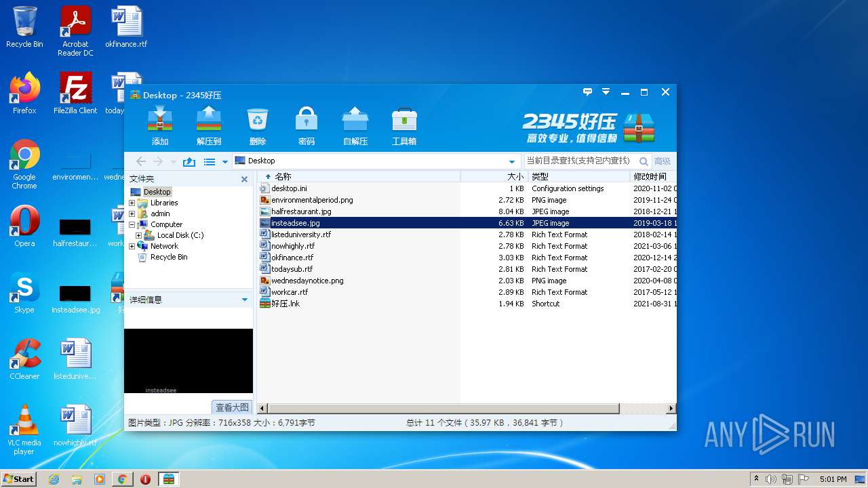Select workcar.rtf in the file list
This screenshot has width=868, height=488.
[x=468, y=292]
